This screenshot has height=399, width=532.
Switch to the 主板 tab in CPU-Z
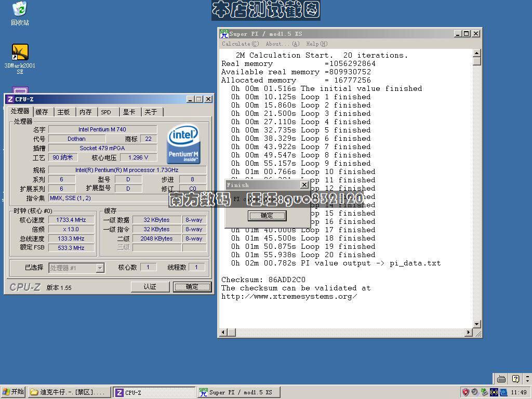[63, 112]
